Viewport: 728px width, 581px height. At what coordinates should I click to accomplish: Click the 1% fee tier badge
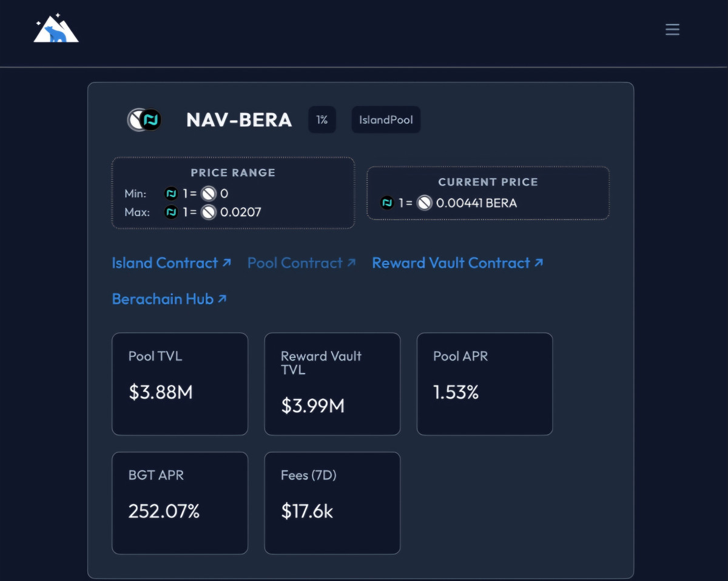[x=322, y=120]
